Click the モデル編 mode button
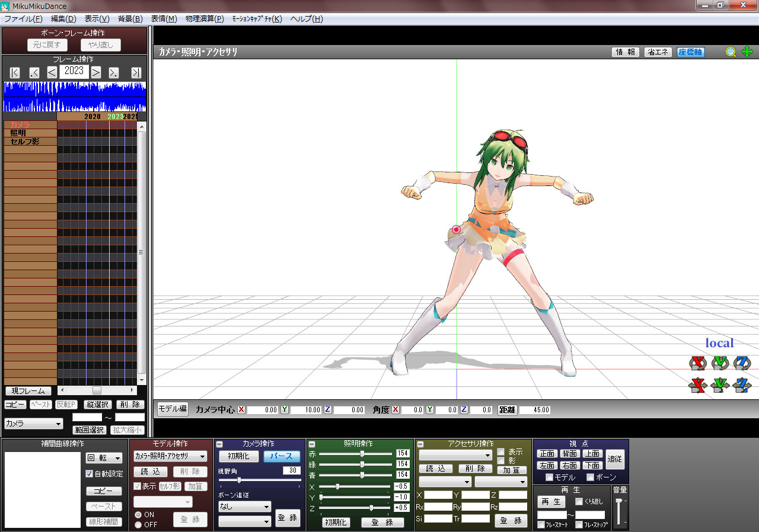 (x=173, y=409)
